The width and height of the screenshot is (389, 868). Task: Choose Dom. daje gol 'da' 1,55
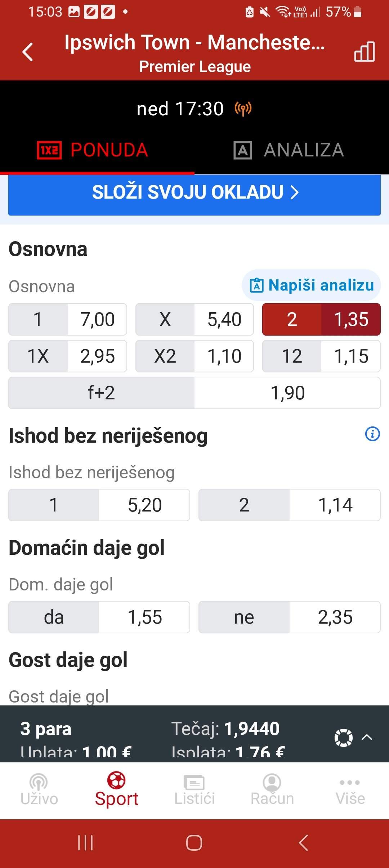(x=99, y=617)
